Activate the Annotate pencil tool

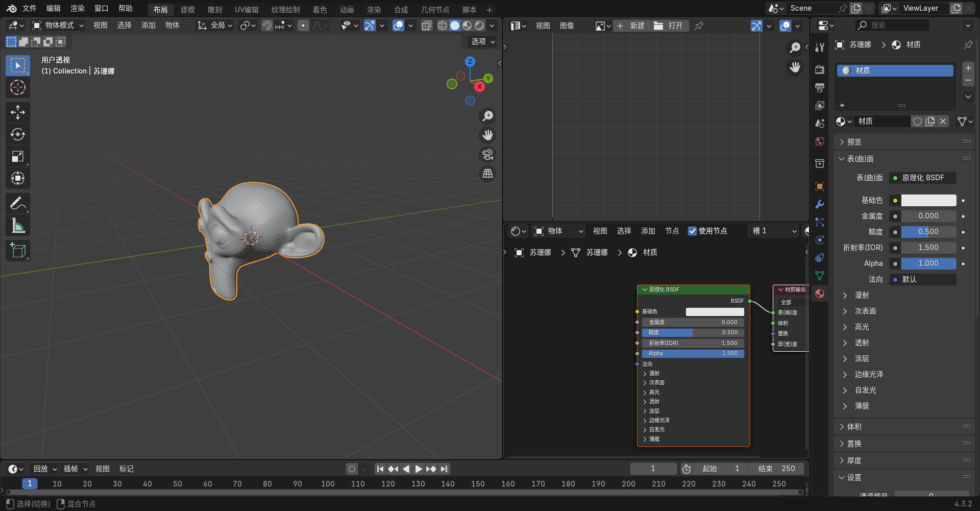point(18,204)
